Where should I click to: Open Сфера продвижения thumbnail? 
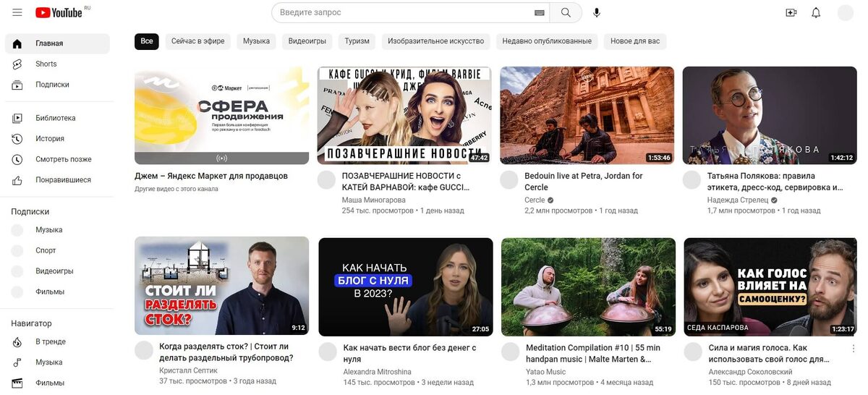[222, 116]
